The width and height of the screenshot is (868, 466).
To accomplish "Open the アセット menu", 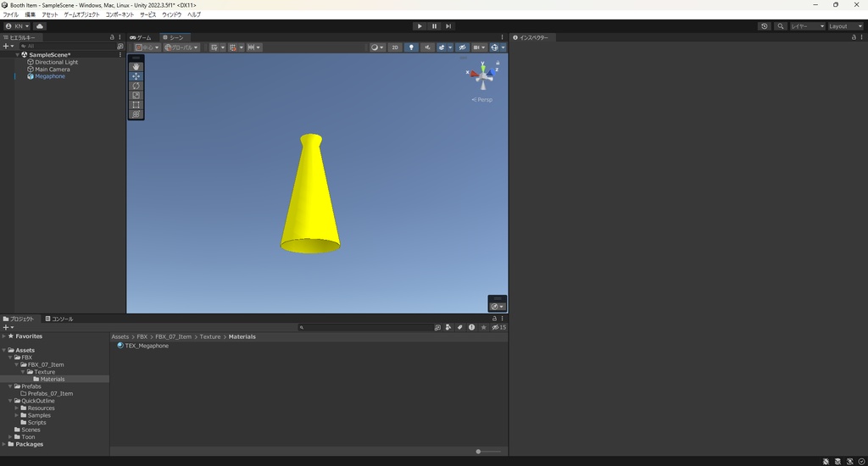I will [x=50, y=15].
